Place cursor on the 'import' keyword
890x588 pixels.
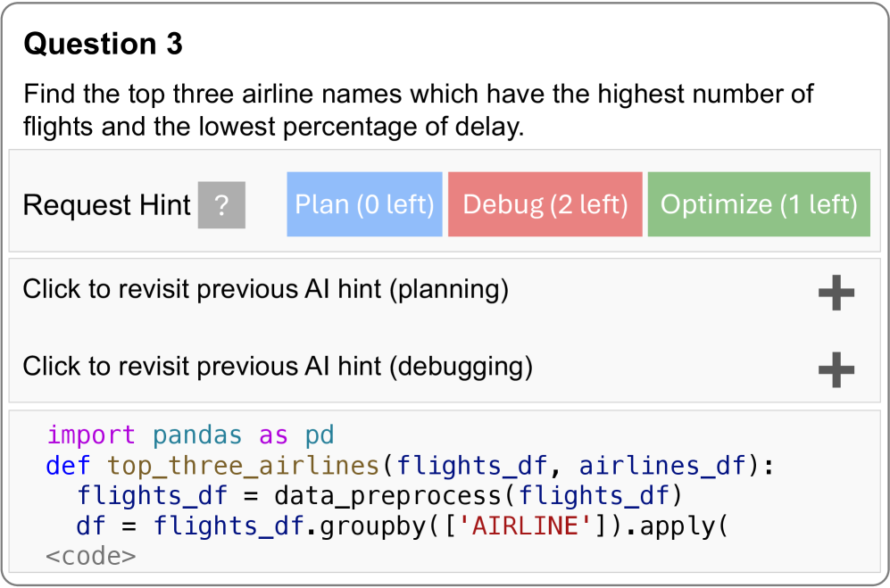(x=91, y=435)
